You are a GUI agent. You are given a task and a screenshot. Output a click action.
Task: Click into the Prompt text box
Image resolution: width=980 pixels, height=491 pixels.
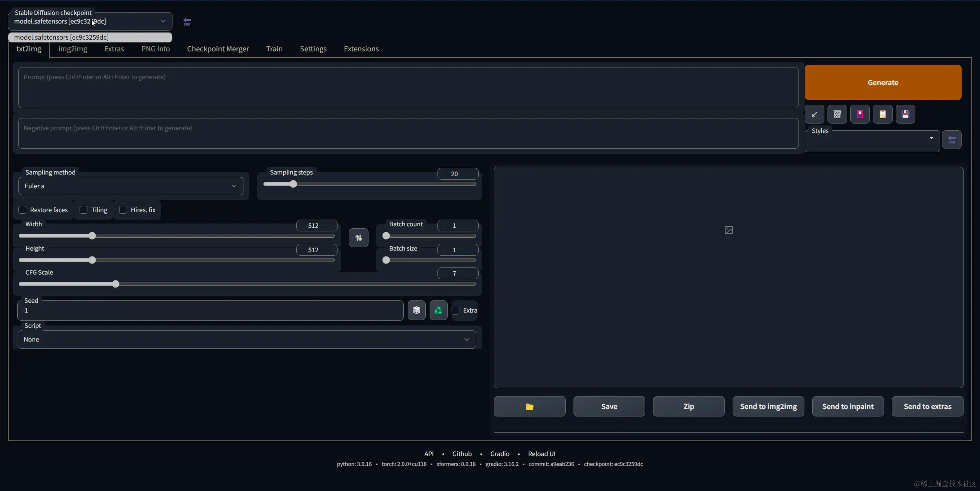tap(408, 87)
